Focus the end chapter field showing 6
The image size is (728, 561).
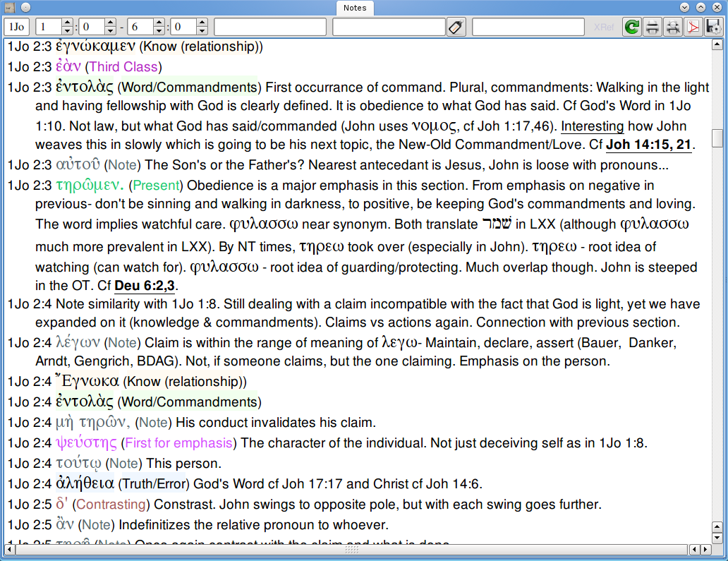click(140, 27)
